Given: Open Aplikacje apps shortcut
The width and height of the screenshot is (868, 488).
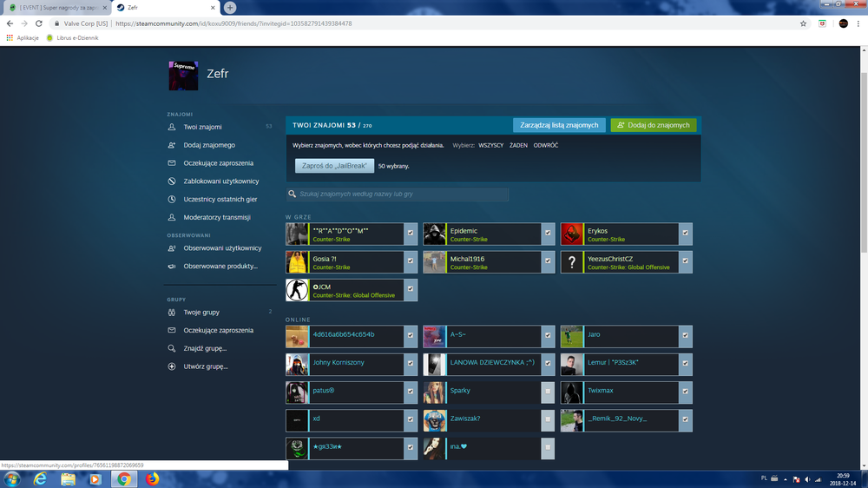Looking at the screenshot, I should point(23,37).
